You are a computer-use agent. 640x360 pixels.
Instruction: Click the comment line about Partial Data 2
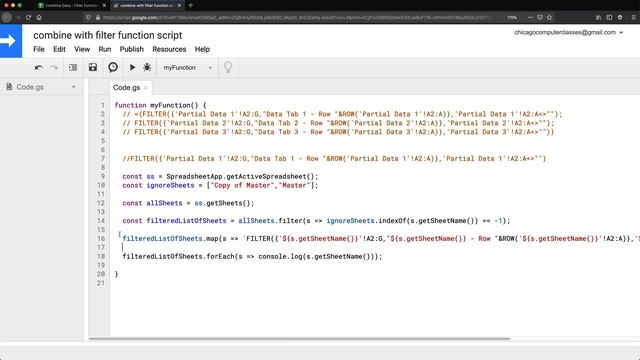pos(338,123)
